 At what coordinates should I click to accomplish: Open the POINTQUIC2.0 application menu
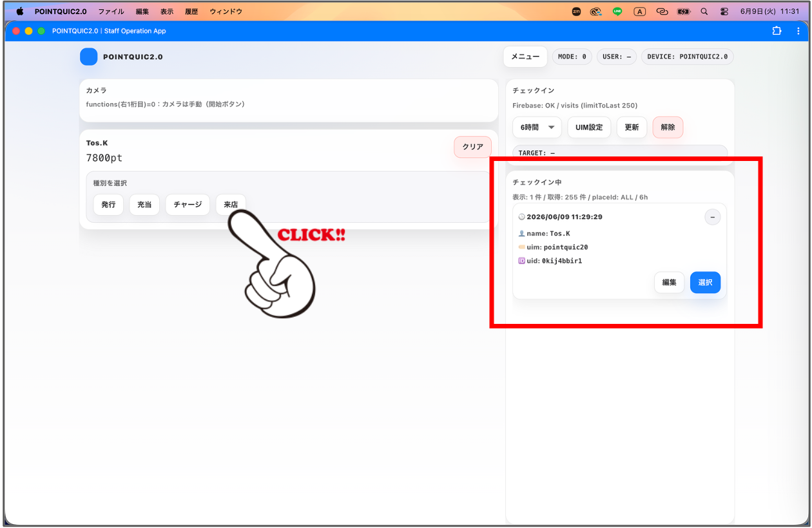tap(61, 12)
